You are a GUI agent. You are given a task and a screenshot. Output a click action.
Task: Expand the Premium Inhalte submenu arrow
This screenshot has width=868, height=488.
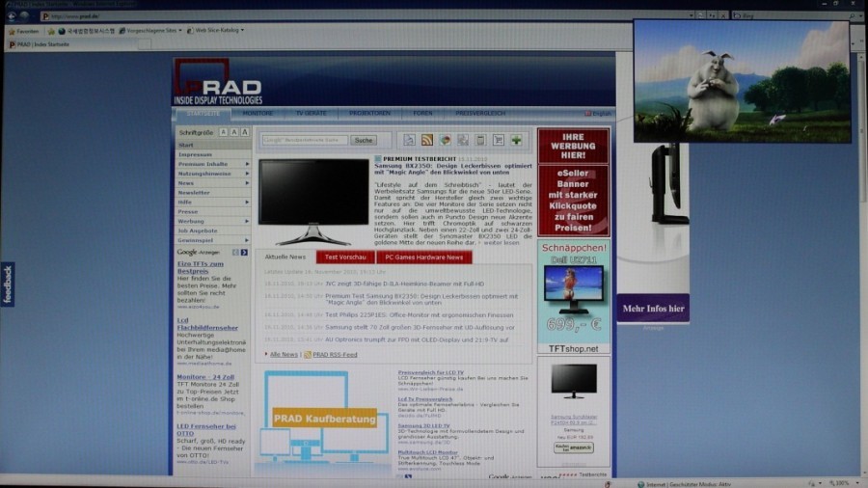247,164
